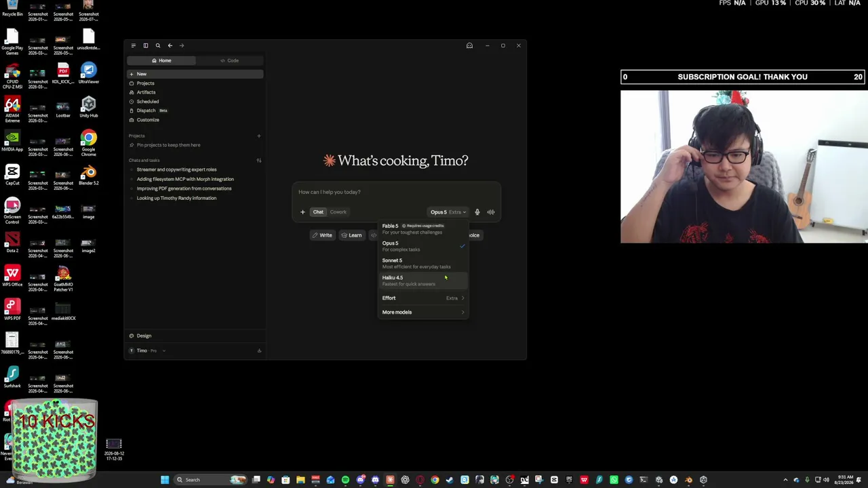
Task: Open chat 'Looking up Timothy Randy information'
Action: tap(195, 198)
